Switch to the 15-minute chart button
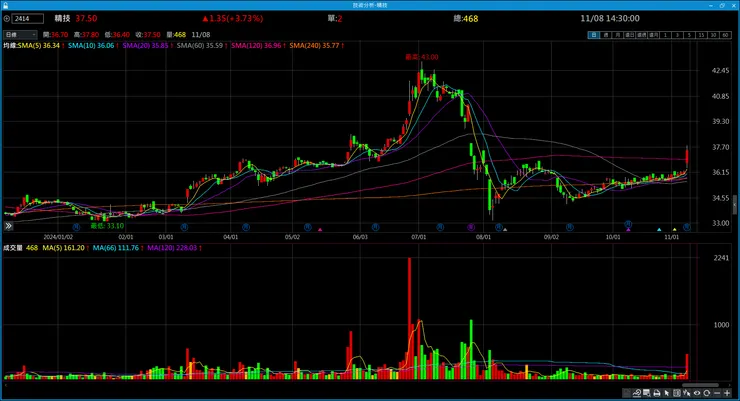 click(x=702, y=35)
